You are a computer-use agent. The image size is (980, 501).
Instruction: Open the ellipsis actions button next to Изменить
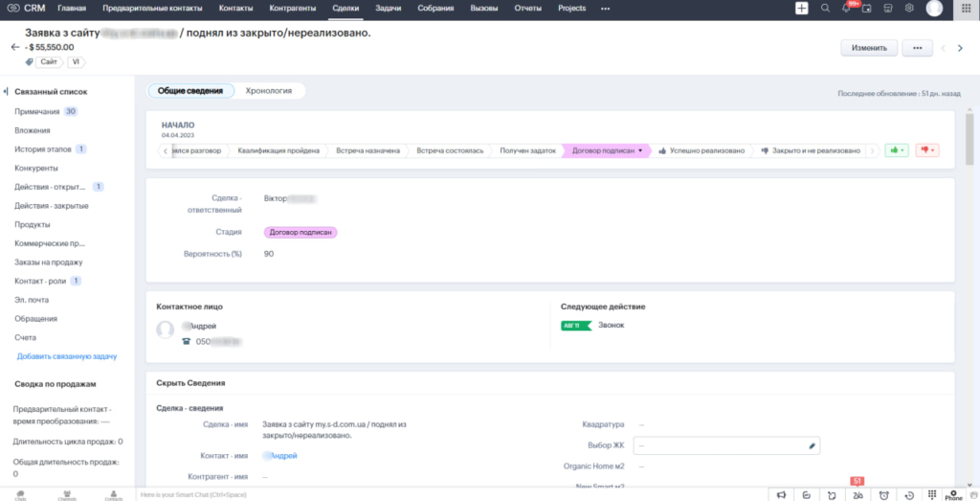point(918,48)
